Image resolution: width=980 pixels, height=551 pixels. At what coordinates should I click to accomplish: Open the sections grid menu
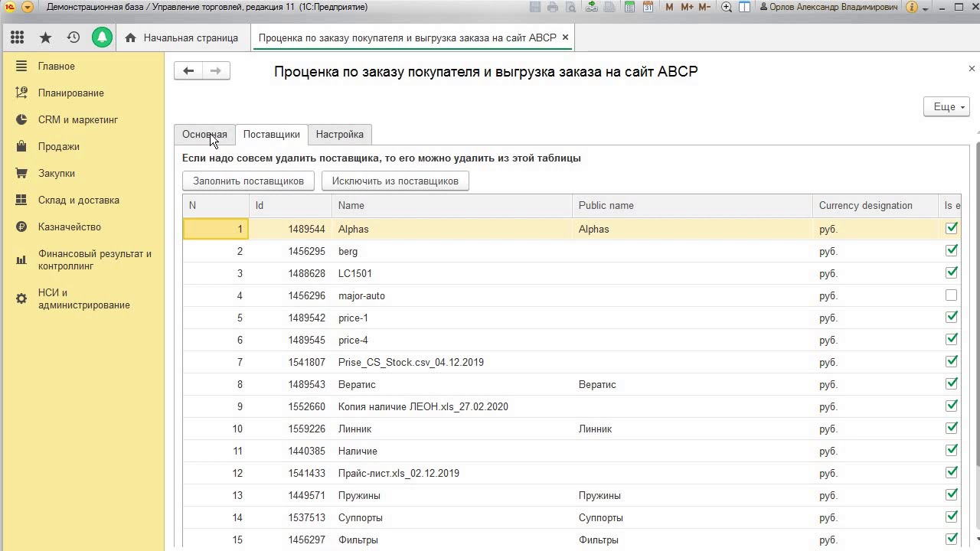coord(17,37)
